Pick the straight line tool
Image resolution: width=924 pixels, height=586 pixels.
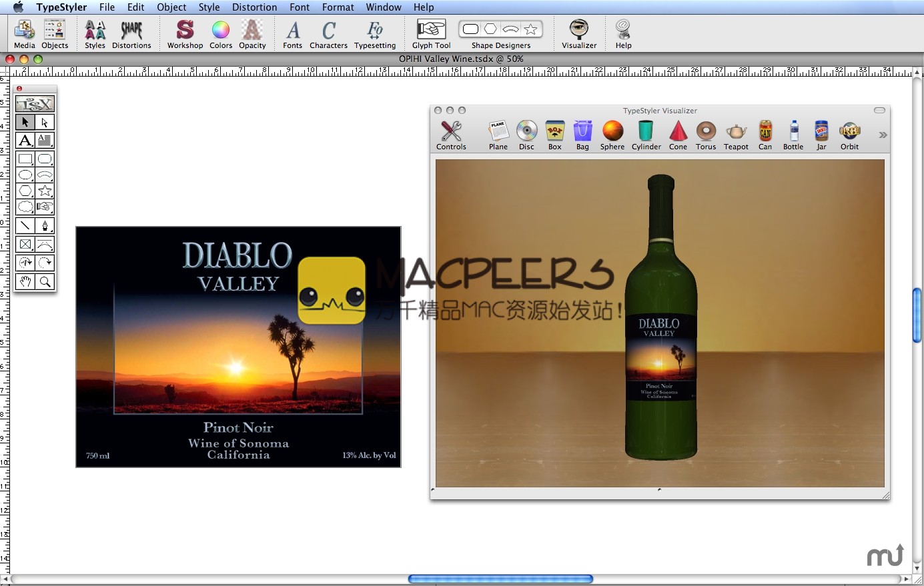point(25,225)
